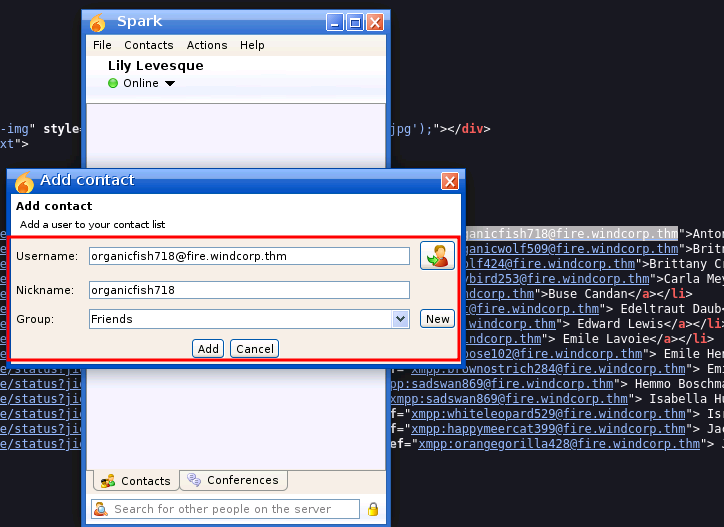
Task: Click the flame icon in Add contact title bar
Action: 24,181
